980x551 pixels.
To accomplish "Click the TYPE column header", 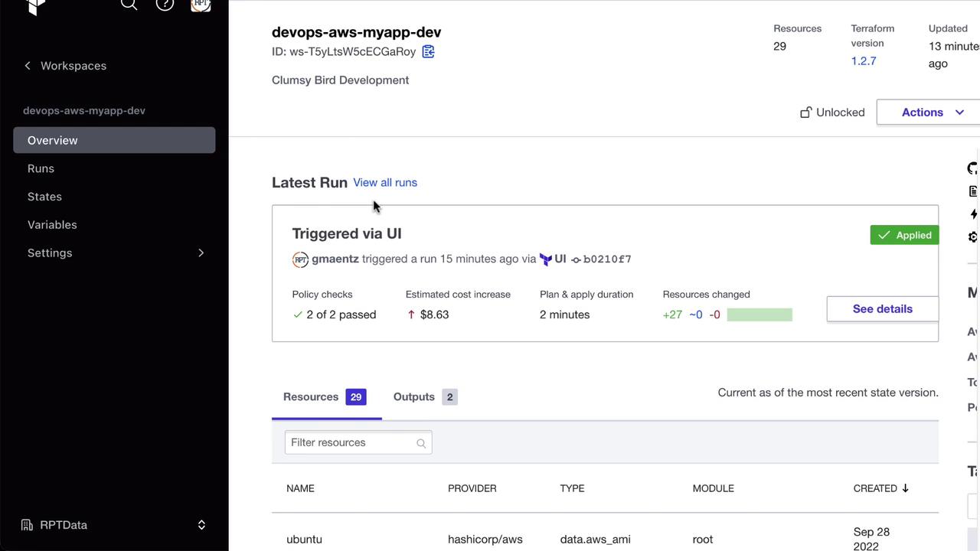I will tap(572, 488).
